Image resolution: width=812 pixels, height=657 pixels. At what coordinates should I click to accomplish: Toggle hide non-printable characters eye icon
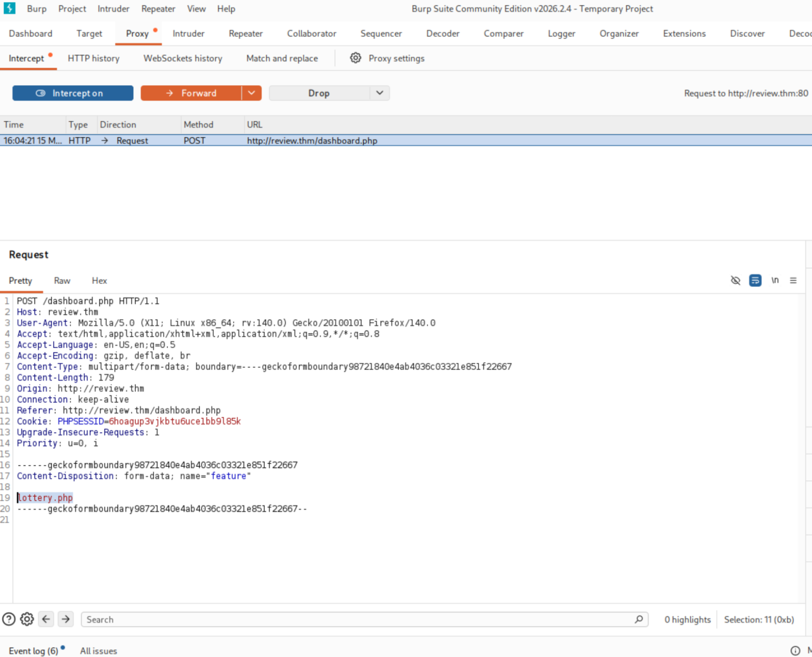coord(735,280)
